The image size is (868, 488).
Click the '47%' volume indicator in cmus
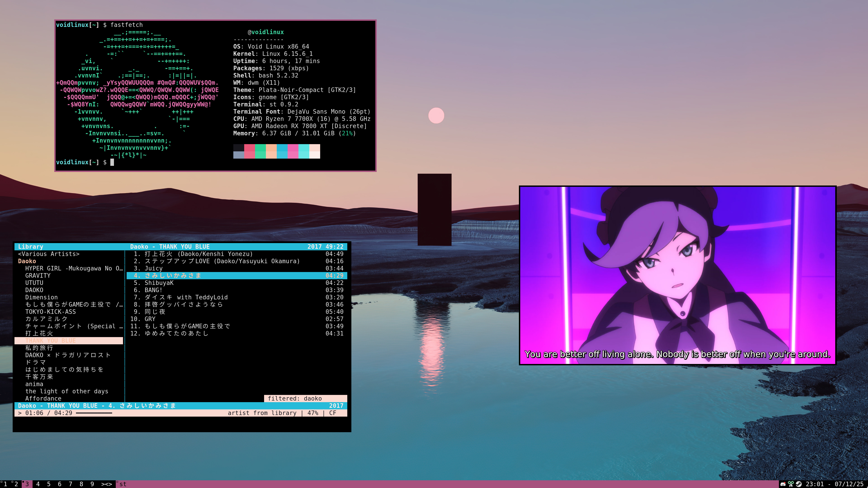coord(313,413)
